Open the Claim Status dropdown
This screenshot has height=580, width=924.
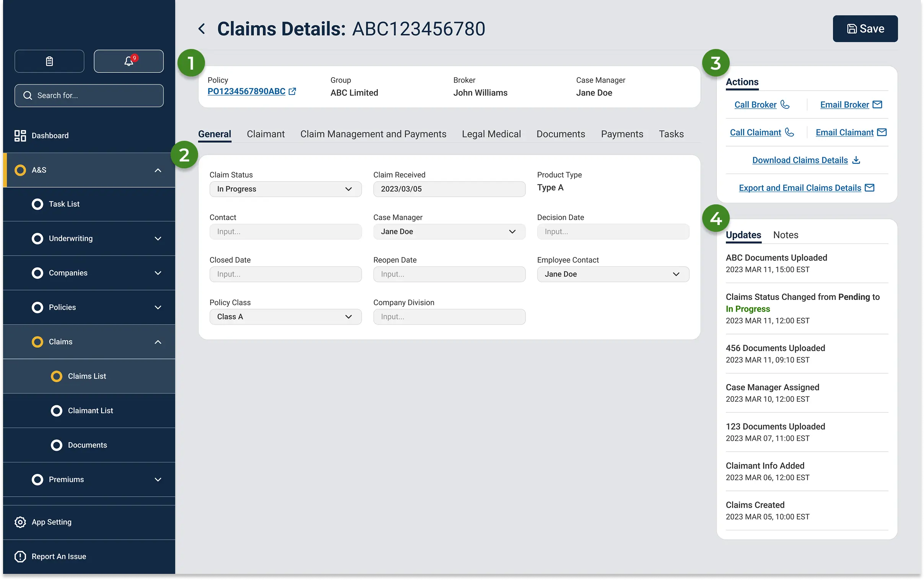coord(285,189)
